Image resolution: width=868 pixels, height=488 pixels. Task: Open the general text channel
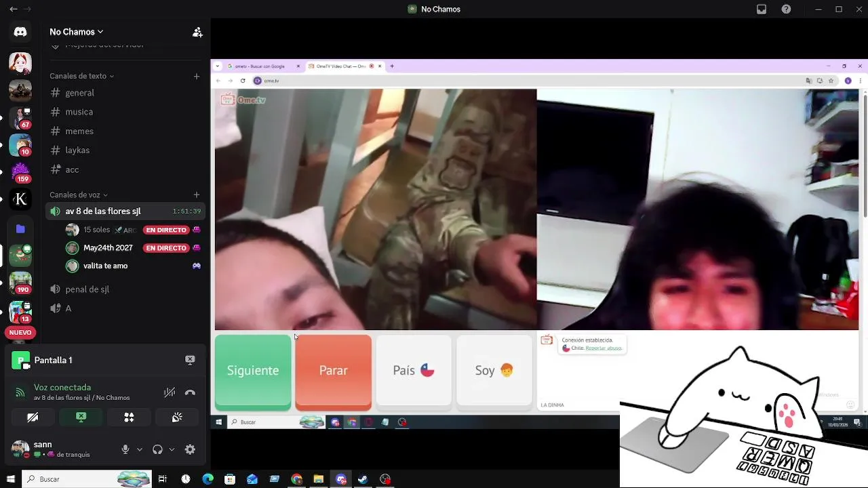(125, 93)
